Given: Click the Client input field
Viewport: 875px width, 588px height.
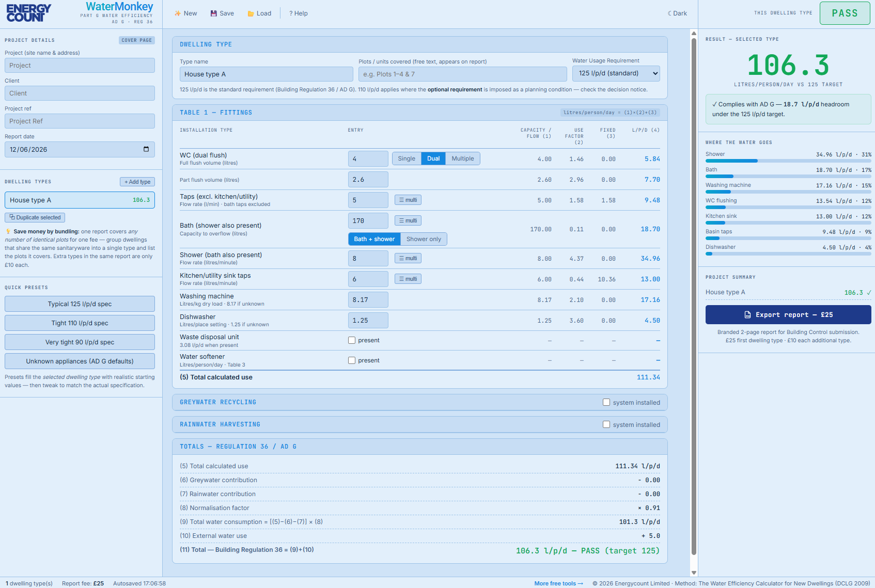Looking at the screenshot, I should coord(80,93).
